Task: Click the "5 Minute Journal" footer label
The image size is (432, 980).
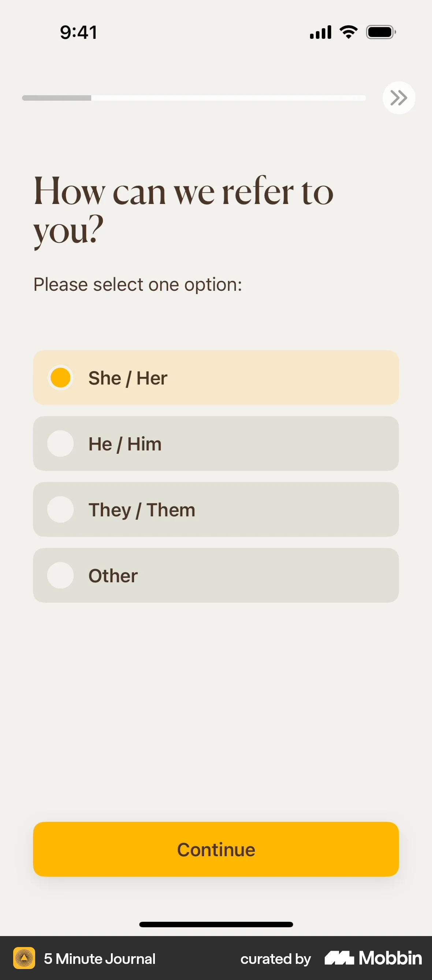Action: [x=100, y=959]
